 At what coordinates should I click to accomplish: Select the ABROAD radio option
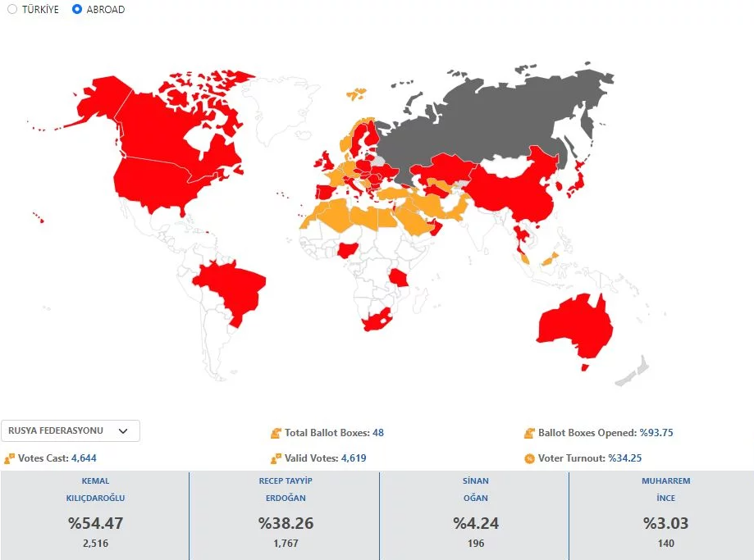pos(77,10)
